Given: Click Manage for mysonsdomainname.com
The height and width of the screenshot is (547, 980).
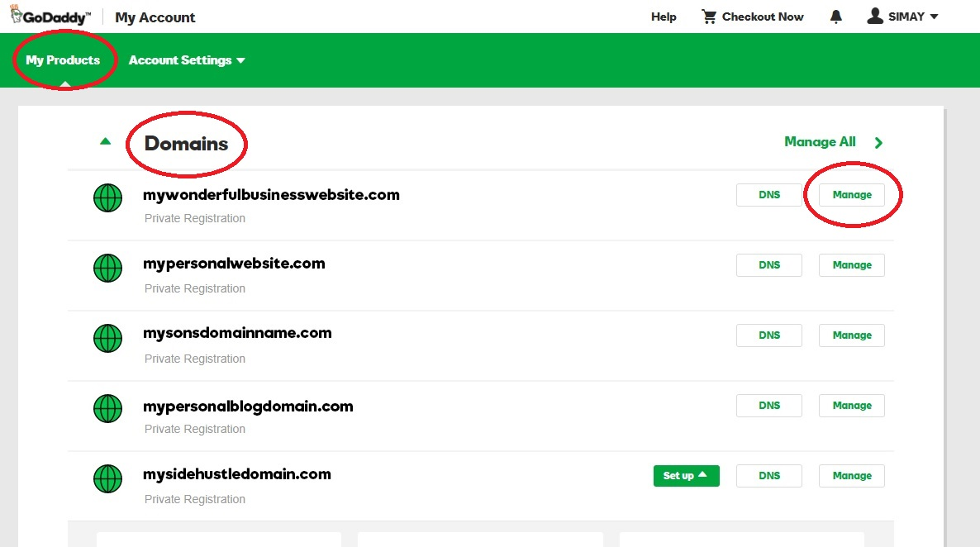Looking at the screenshot, I should pyautogui.click(x=851, y=335).
